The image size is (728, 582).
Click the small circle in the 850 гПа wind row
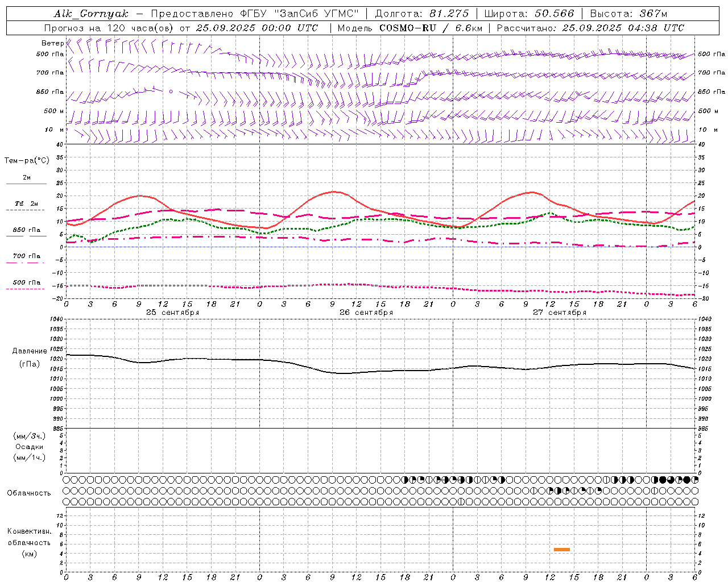171,91
